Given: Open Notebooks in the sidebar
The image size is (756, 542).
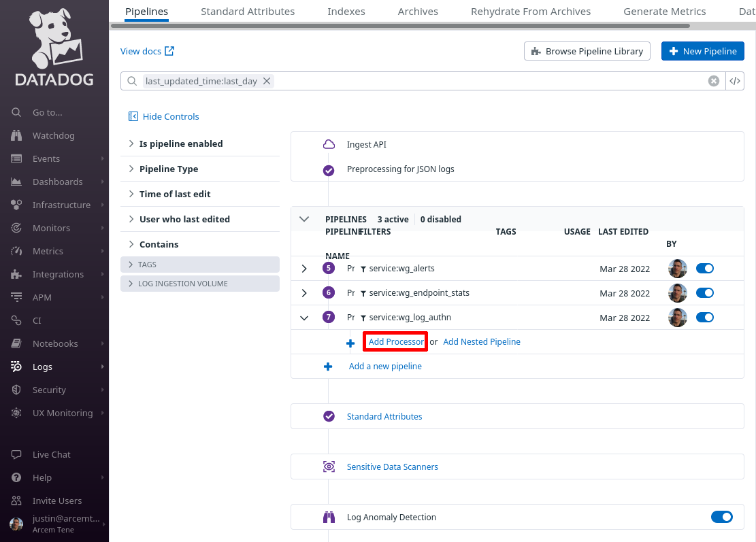Looking at the screenshot, I should point(54,343).
